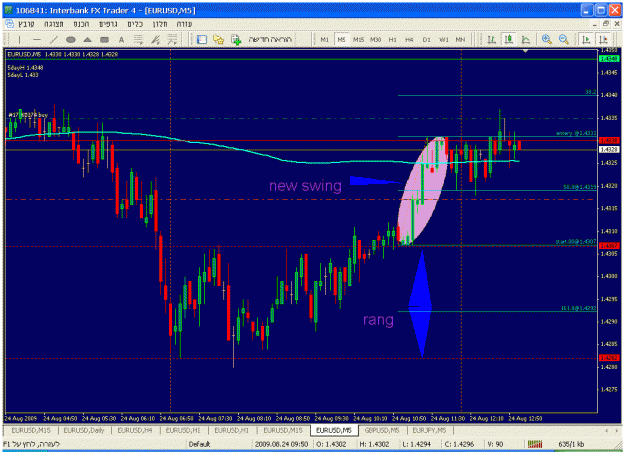The image size is (625, 452).
Task: Click the 'new swing' text label on chart
Action: click(305, 186)
